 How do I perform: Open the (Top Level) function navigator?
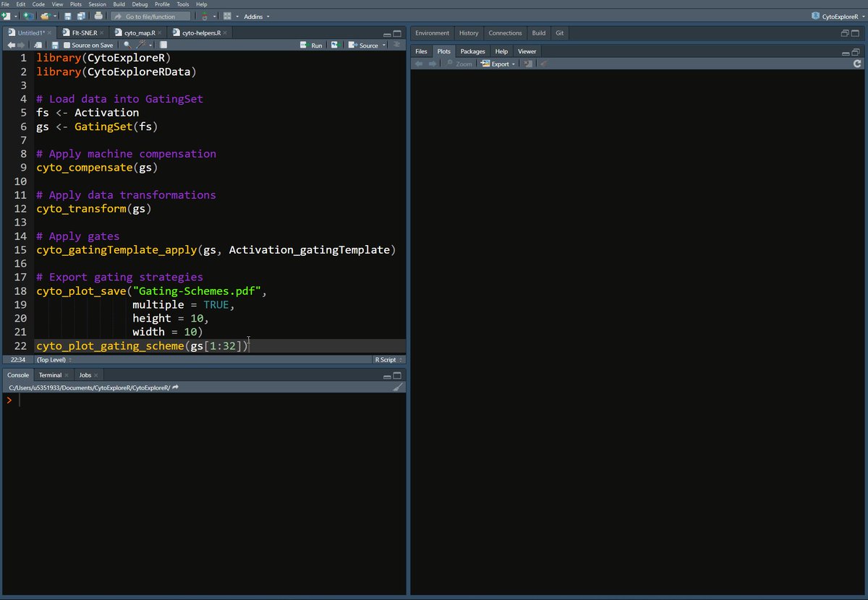(x=54, y=359)
